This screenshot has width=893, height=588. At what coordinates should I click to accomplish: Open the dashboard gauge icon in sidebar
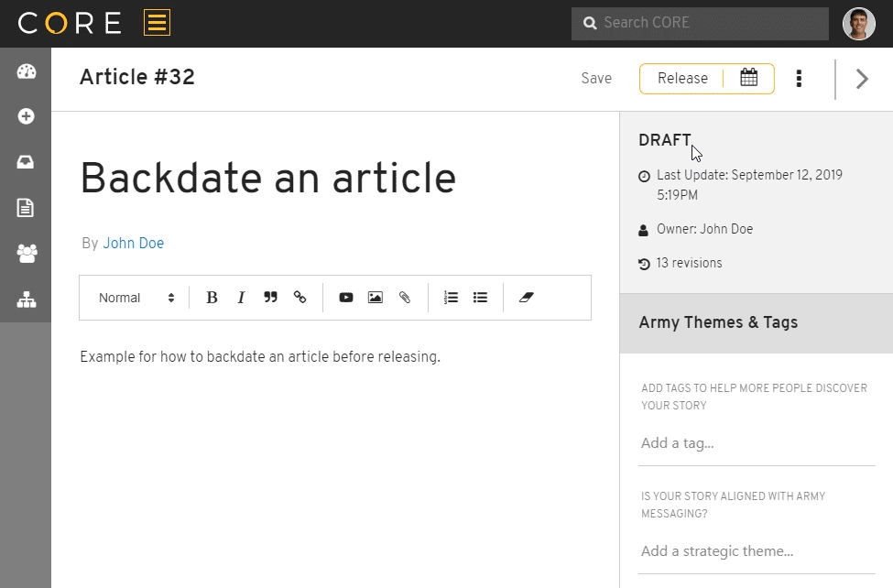(x=27, y=71)
